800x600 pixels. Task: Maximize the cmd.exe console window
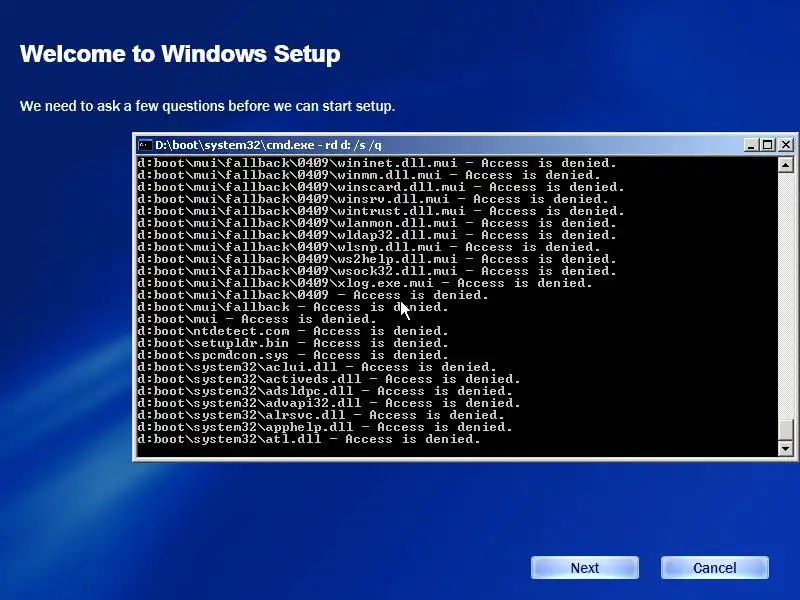(x=767, y=145)
